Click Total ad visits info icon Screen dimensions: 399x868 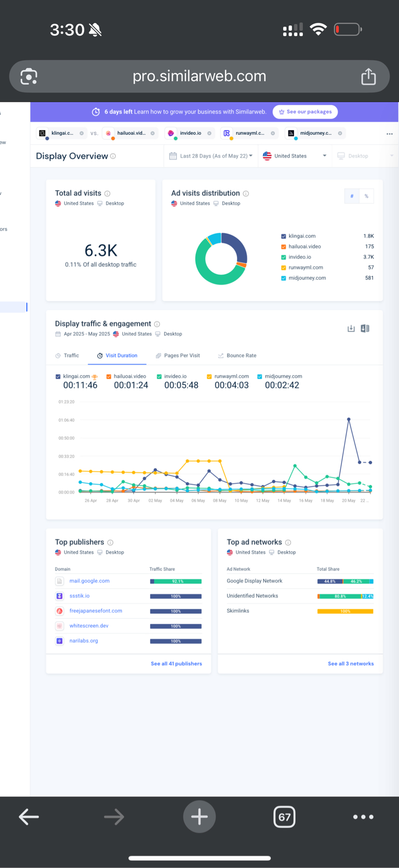[108, 193]
